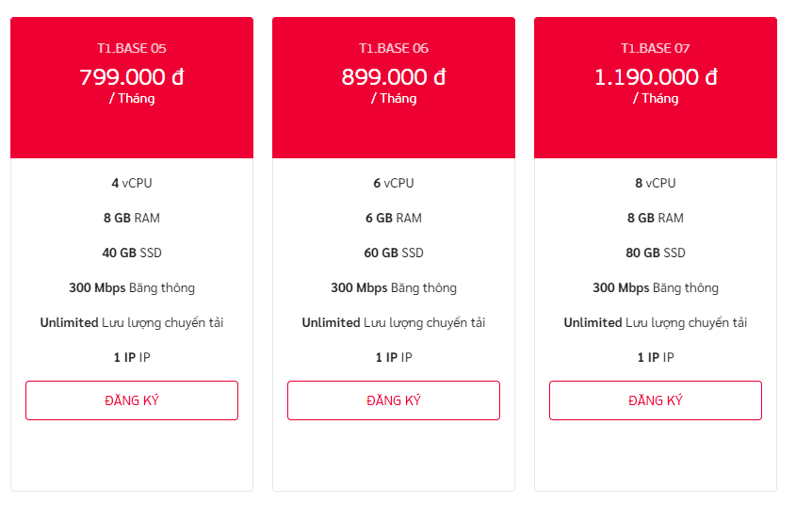Click 6 GB RAM in T1.BASE 06

(x=394, y=218)
